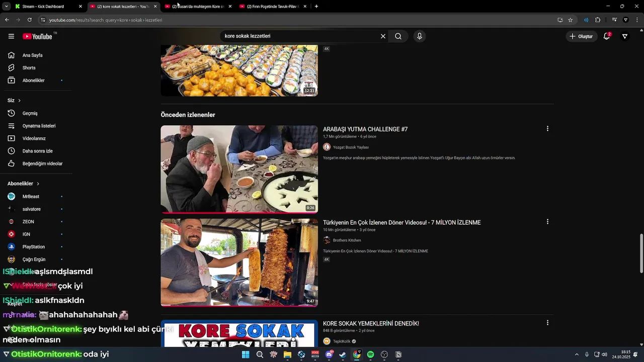The image size is (644, 362).
Task: Expand the Abonelikler heading chevron
Action: pos(38,184)
